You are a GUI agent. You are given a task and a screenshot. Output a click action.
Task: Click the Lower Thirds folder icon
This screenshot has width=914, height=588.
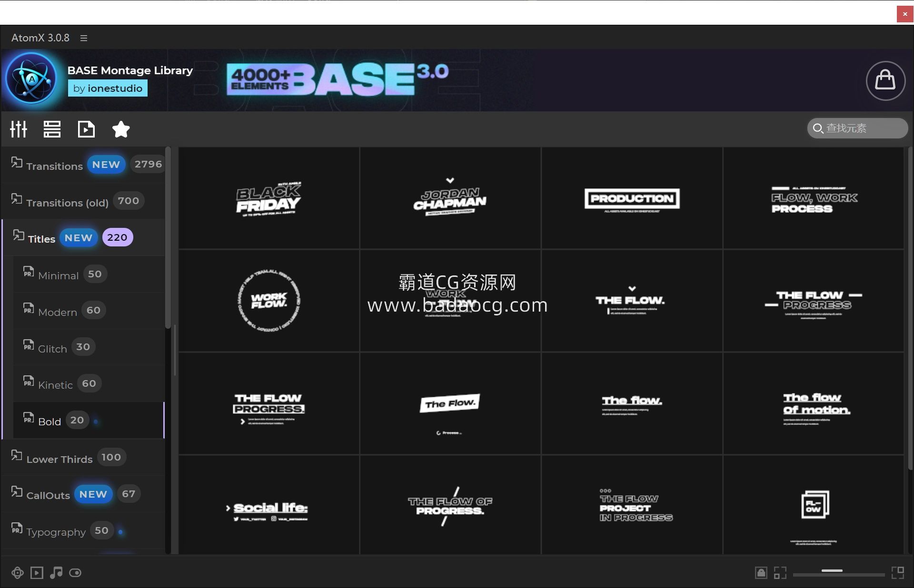pos(17,455)
